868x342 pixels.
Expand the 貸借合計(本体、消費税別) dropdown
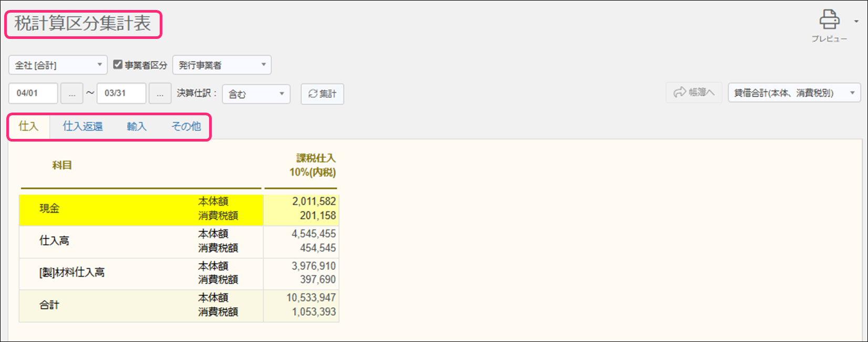click(793, 93)
